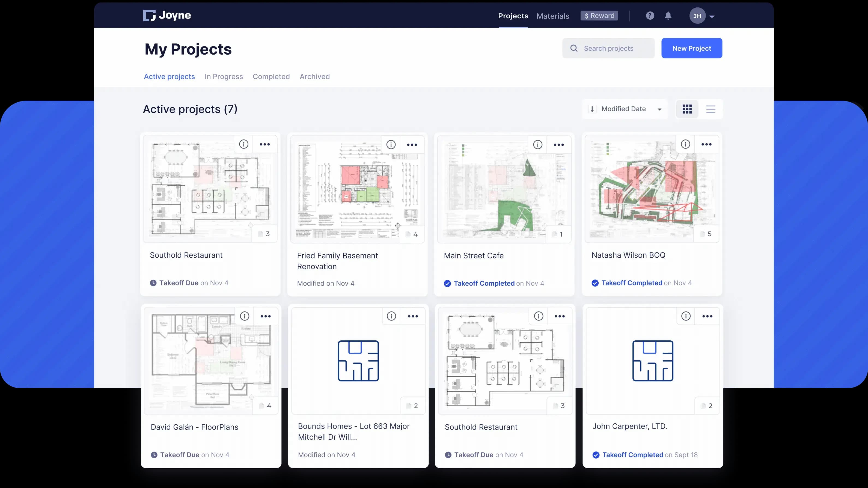Open the more options menu on Natasha Wilson BOQ
The width and height of the screenshot is (868, 488).
(706, 144)
